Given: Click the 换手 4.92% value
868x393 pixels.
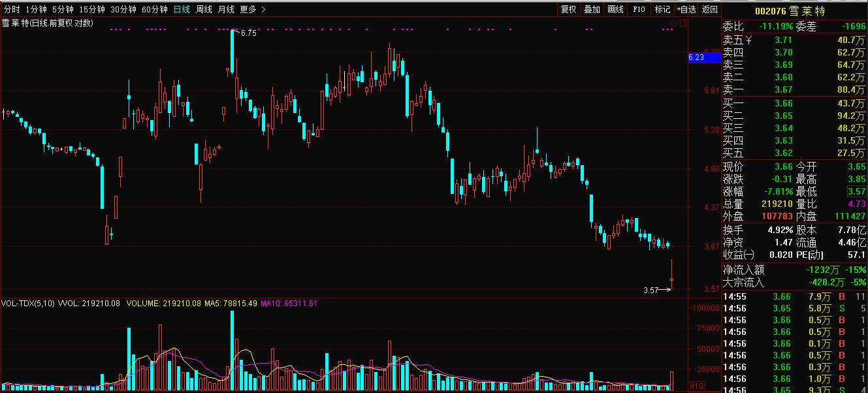Looking at the screenshot, I should click(779, 230).
